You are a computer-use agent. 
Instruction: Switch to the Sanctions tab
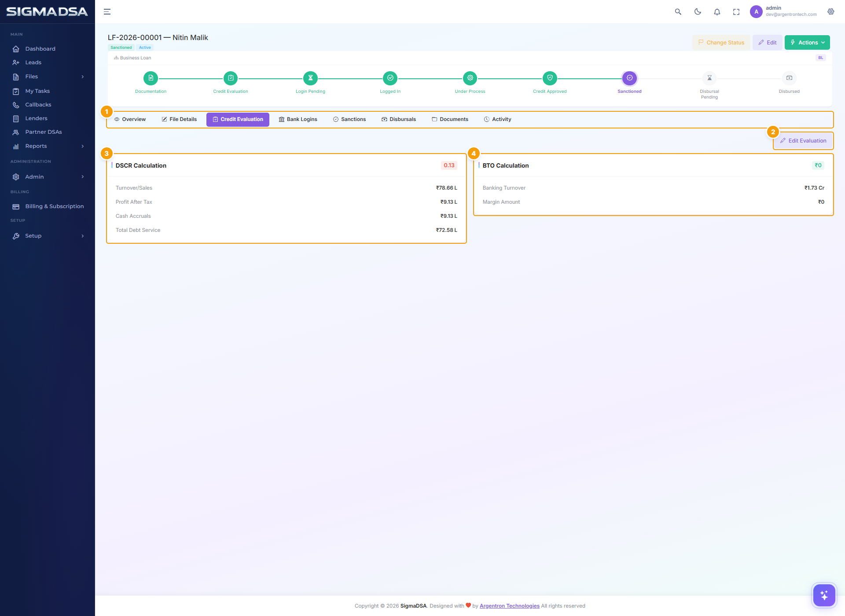349,119
